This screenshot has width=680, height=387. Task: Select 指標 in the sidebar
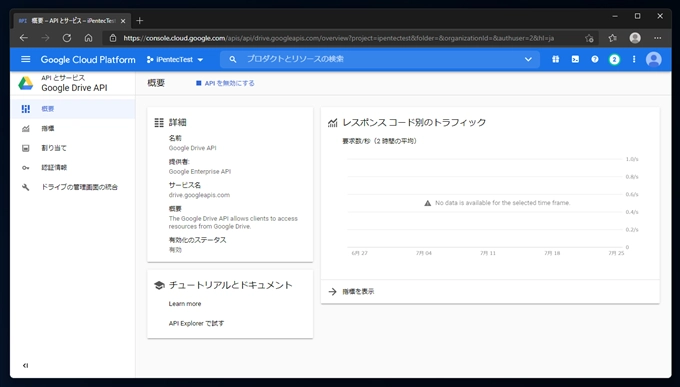tap(73, 128)
